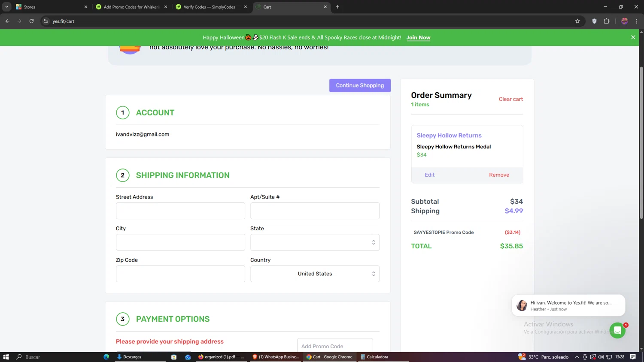Open Heather's welcome chat message
This screenshot has height=362, width=644.
point(568,305)
